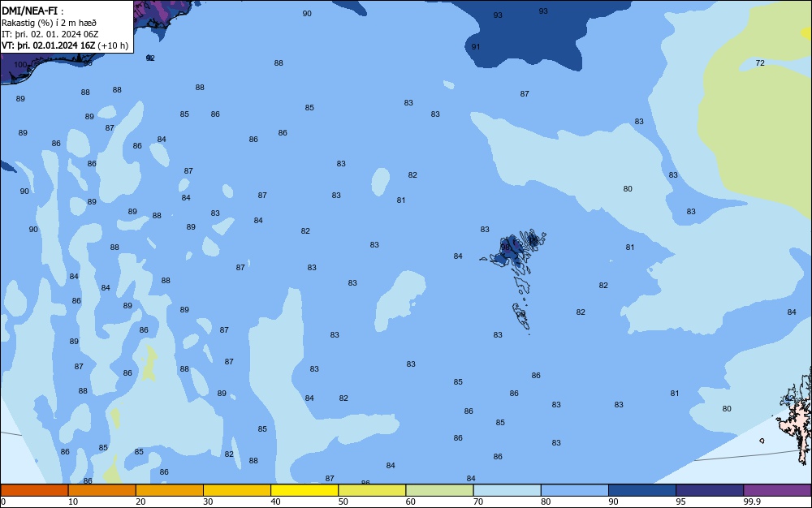Click the "Rakastig (%) í 2 m hæð" line

(x=50, y=23)
